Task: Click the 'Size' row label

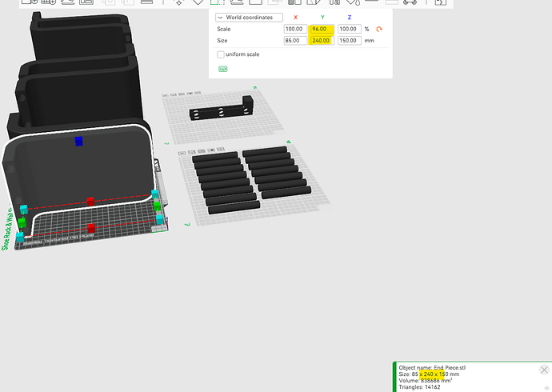Action: tap(222, 41)
